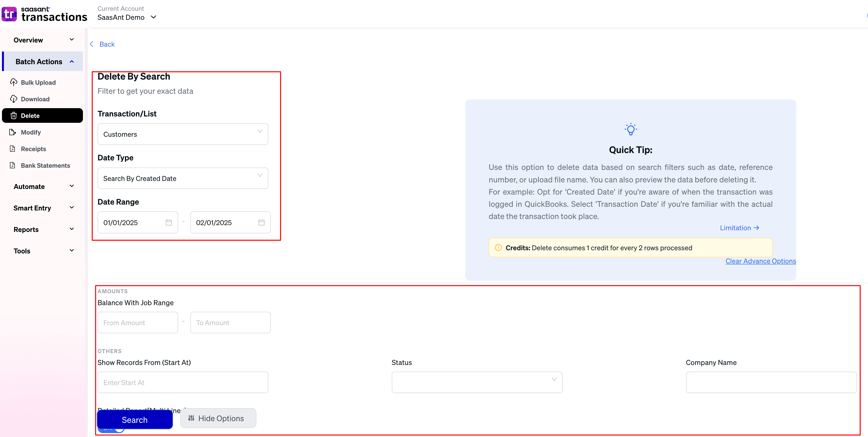Click the Bulk Upload cloud icon
Screen dimensions: 868x437
[13, 82]
